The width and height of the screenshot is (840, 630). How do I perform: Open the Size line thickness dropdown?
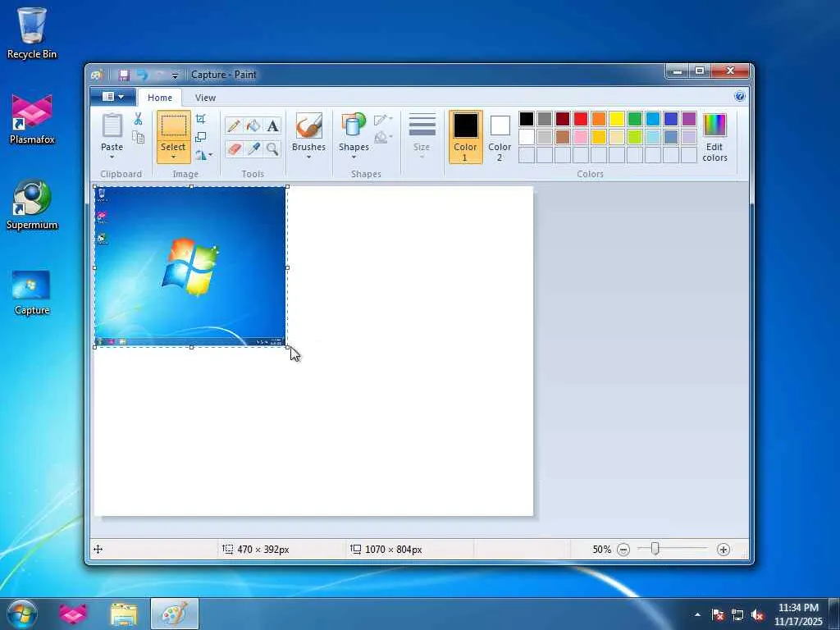click(x=422, y=137)
